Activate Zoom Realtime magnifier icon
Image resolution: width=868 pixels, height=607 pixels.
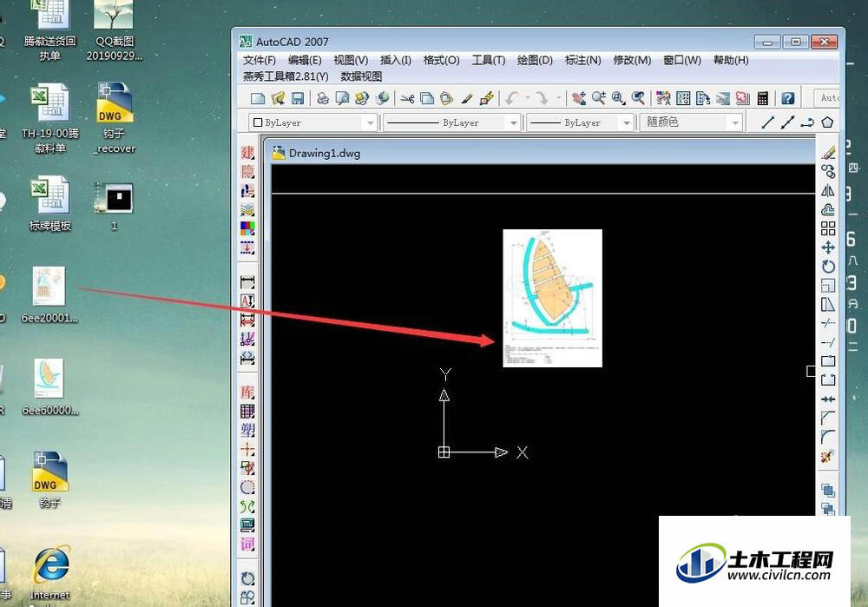point(598,99)
